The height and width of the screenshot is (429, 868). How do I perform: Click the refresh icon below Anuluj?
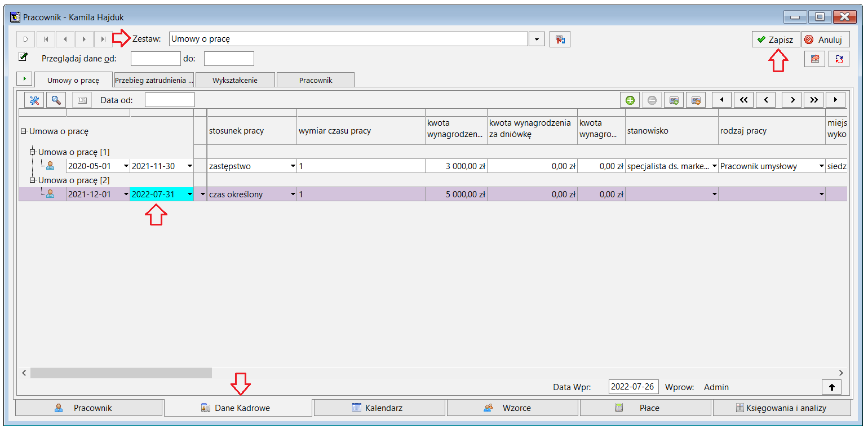[x=839, y=59]
